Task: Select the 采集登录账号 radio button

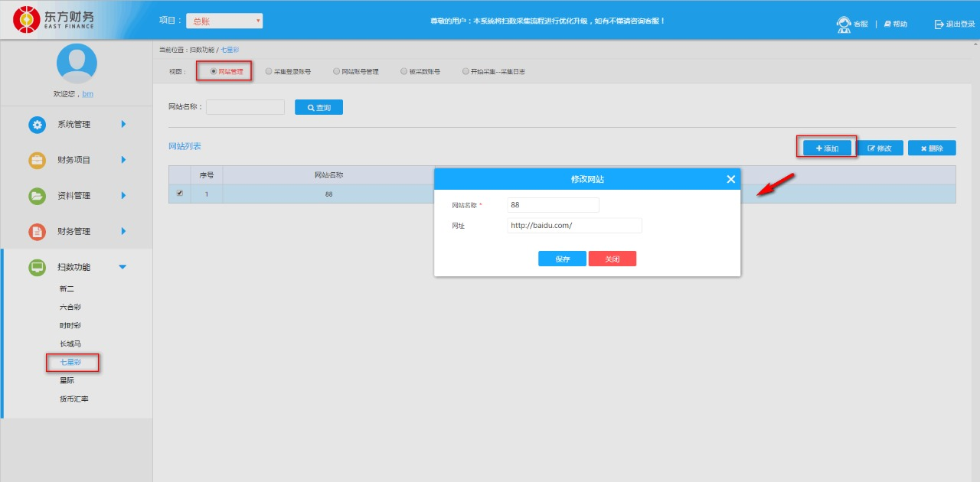Action: (x=269, y=71)
